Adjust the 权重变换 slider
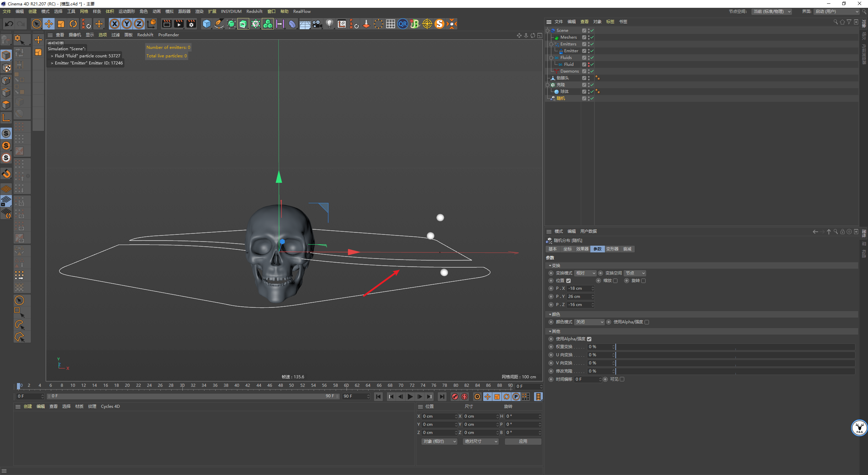868x475 pixels. (735, 347)
